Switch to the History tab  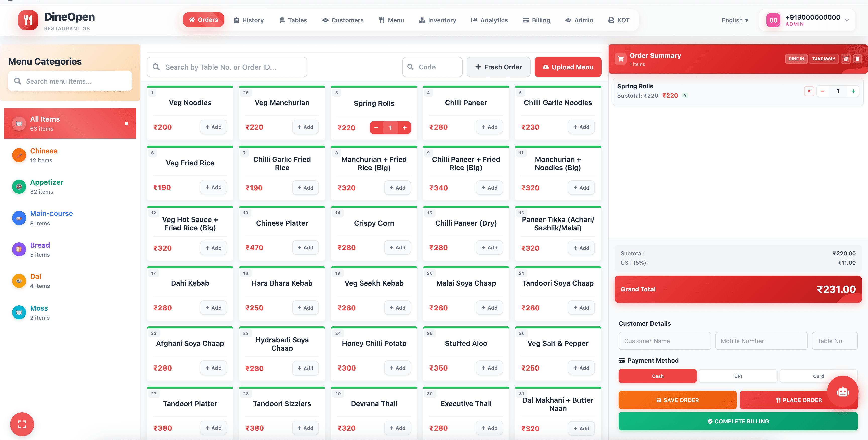coord(249,20)
